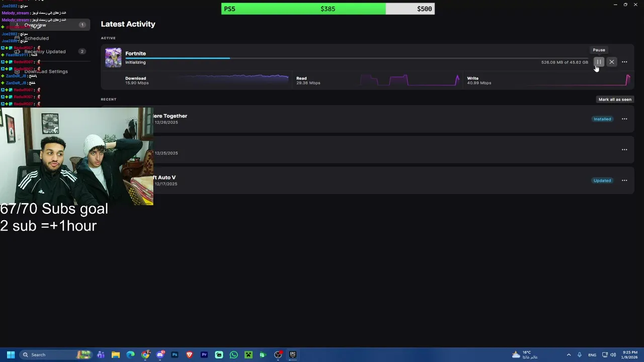
Task: Click the Updated status badge
Action: 602,180
